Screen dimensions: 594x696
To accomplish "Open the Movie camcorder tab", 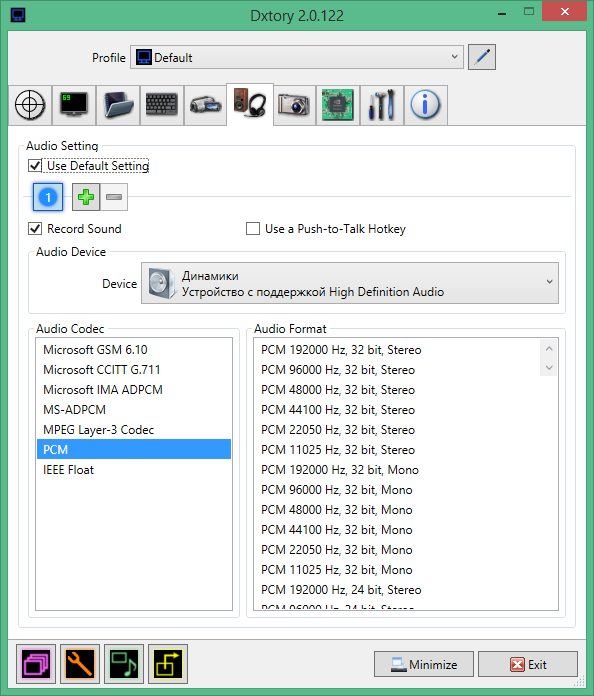I will (x=206, y=105).
